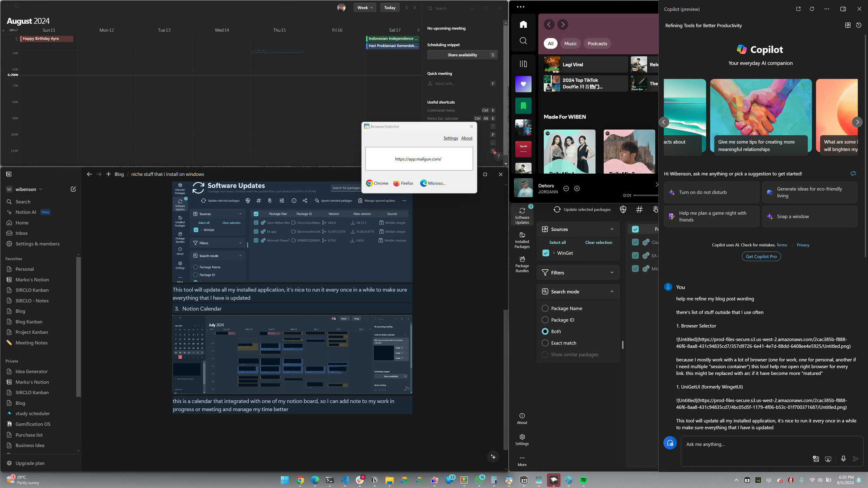Click the Get Copilot Pro button

tap(761, 255)
